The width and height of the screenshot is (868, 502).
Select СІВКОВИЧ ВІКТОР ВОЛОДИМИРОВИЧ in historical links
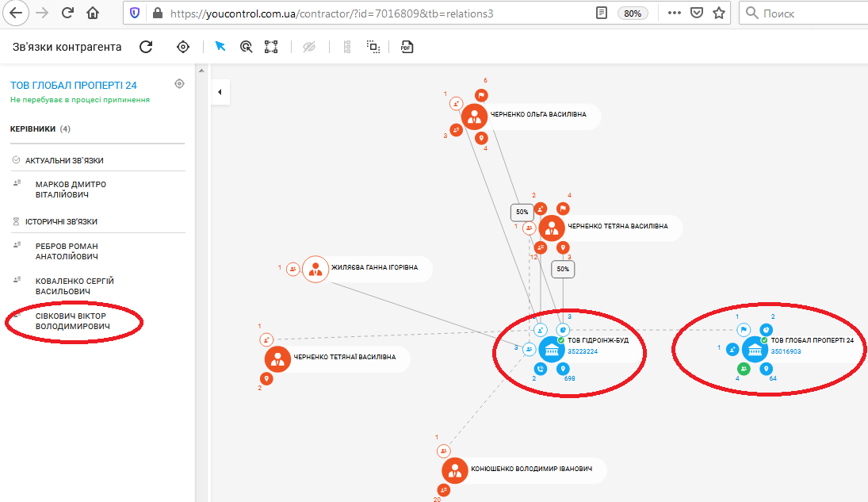coord(72,321)
